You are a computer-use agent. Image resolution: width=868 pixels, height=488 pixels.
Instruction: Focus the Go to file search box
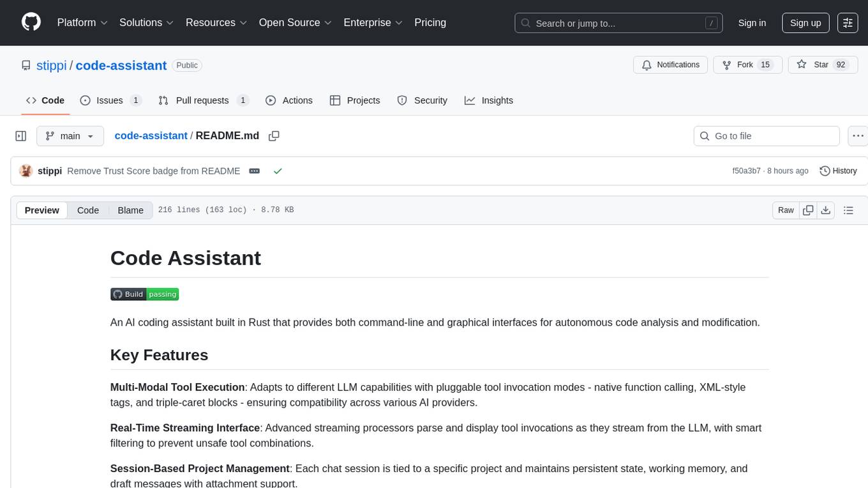pos(767,136)
